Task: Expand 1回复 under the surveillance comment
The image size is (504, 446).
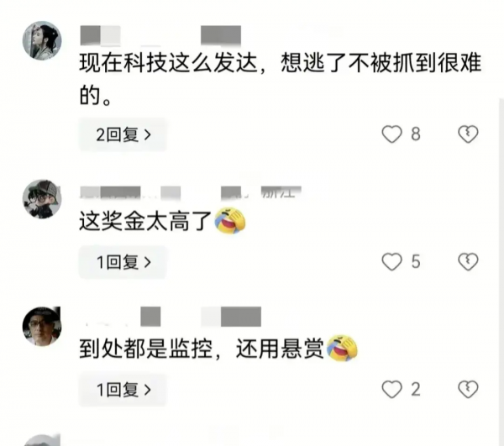Action: (123, 390)
